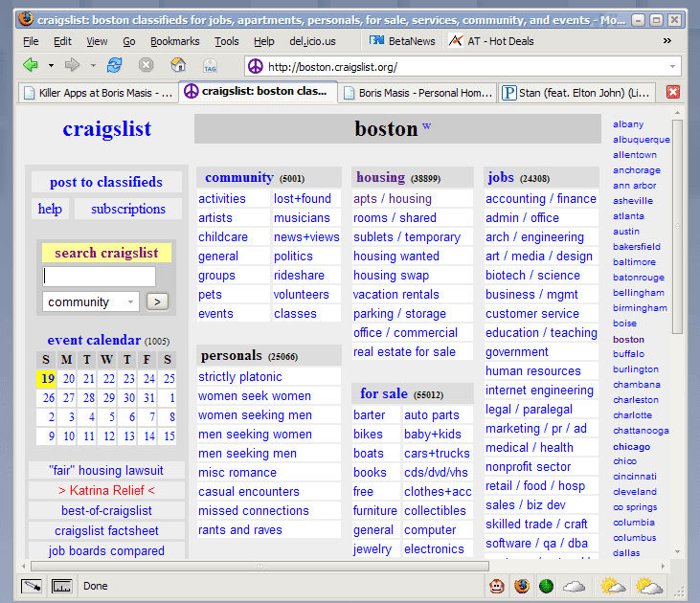Click the browser Back arrow button

[x=31, y=65]
